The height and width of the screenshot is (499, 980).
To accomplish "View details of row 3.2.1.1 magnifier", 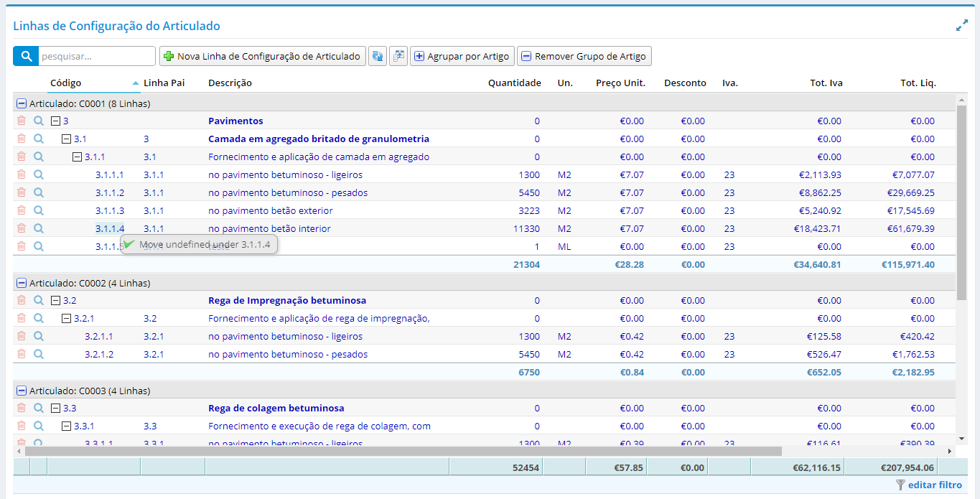I will point(39,336).
